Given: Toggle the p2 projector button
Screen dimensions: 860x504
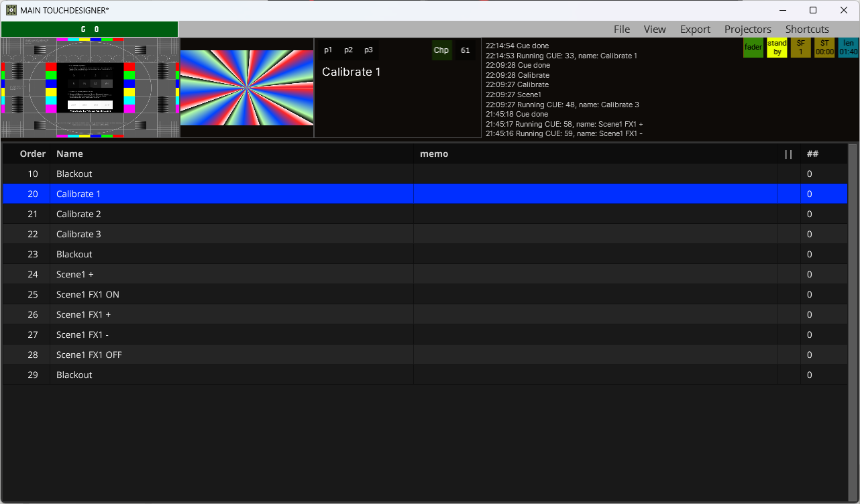Looking at the screenshot, I should coord(348,50).
